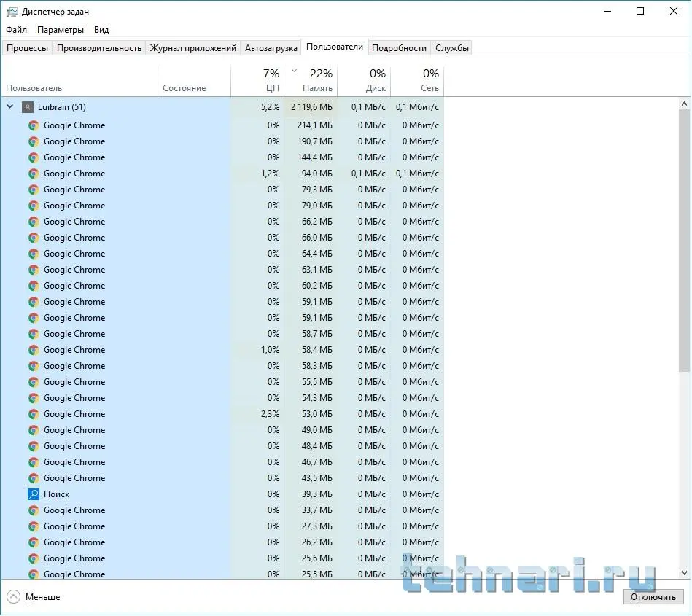Click the '1,0%' CPU value
The width and height of the screenshot is (692, 616).
tap(270, 351)
